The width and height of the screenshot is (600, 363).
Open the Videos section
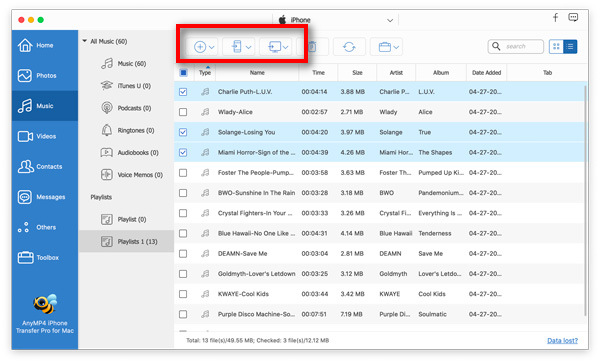(x=44, y=136)
